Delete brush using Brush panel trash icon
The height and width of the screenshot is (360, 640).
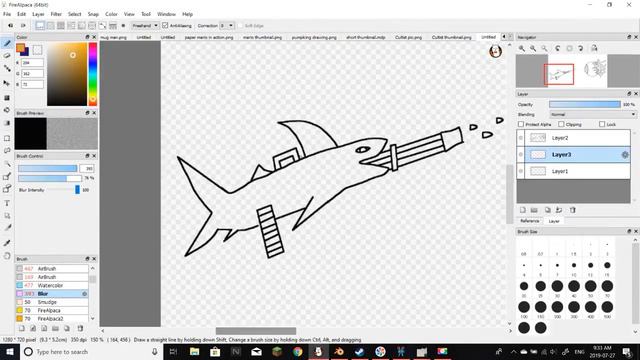tap(80, 328)
